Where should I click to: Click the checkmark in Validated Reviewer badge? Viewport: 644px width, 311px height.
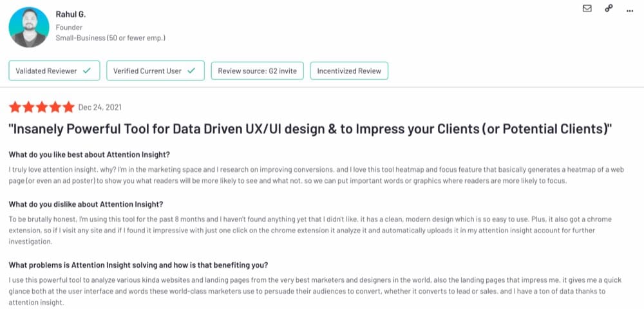(87, 71)
